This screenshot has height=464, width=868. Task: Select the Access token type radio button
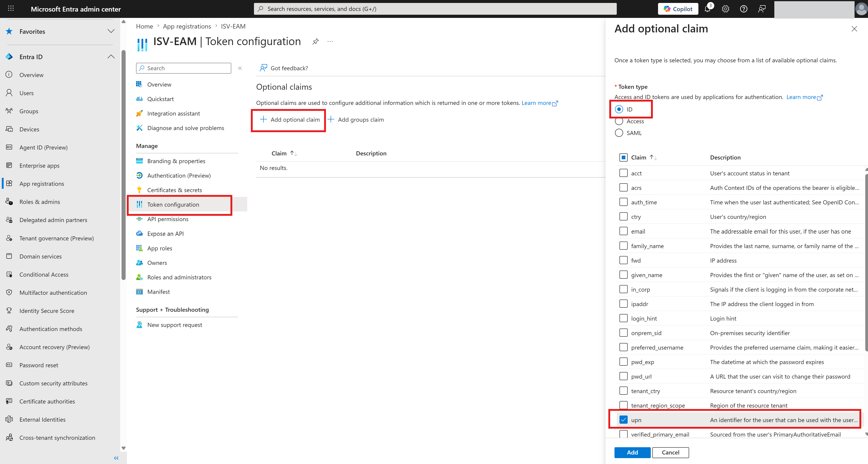click(619, 121)
